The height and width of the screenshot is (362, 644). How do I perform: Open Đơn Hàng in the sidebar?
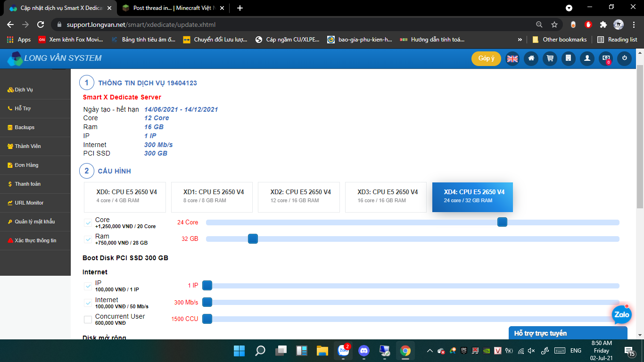click(x=35, y=165)
